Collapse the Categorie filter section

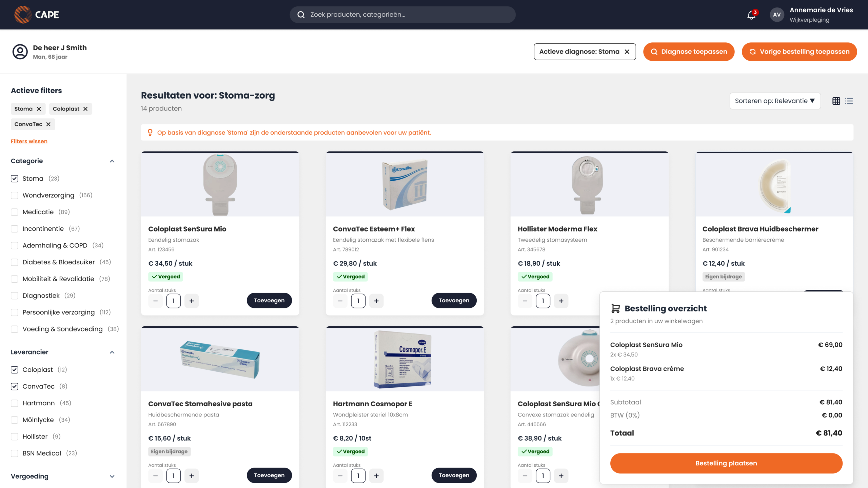[112, 161]
